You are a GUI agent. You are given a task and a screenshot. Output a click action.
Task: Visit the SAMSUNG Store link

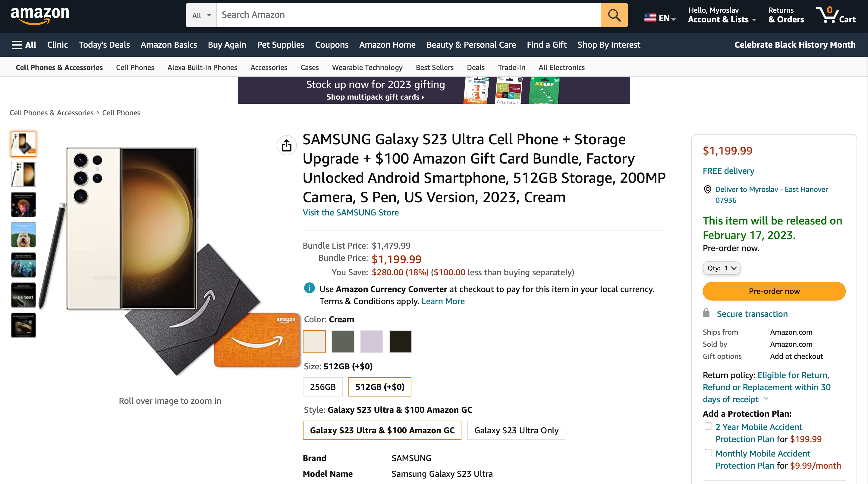pos(351,212)
